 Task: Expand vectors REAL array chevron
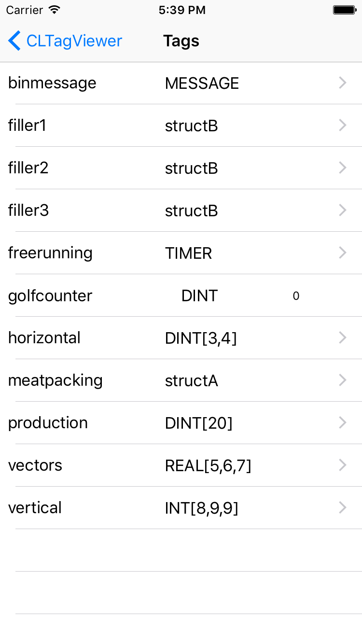[343, 465]
